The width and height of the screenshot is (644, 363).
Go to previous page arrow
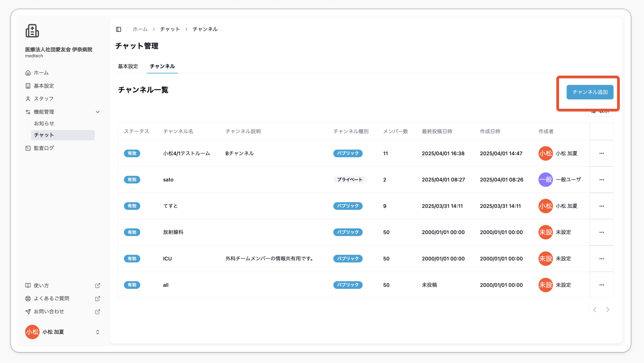[595, 310]
